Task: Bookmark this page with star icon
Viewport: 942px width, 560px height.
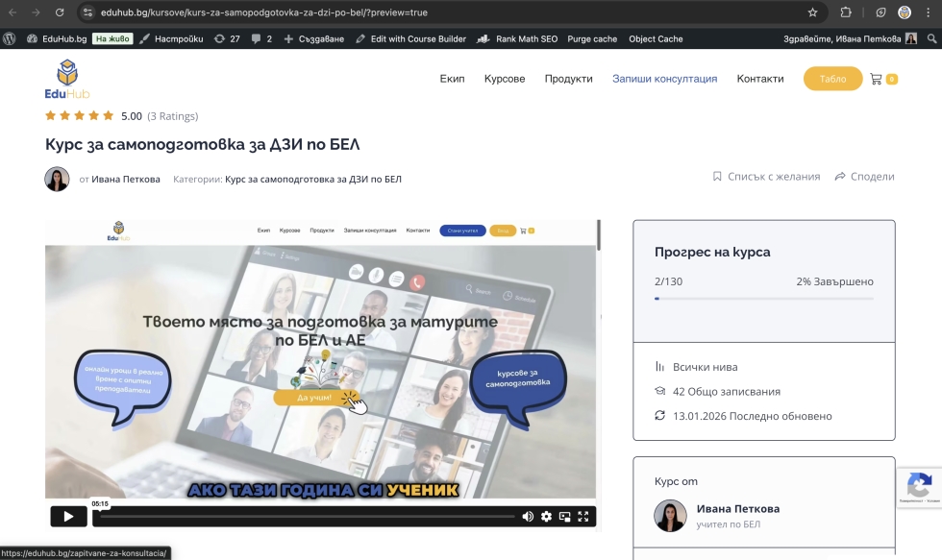Action: [x=812, y=12]
